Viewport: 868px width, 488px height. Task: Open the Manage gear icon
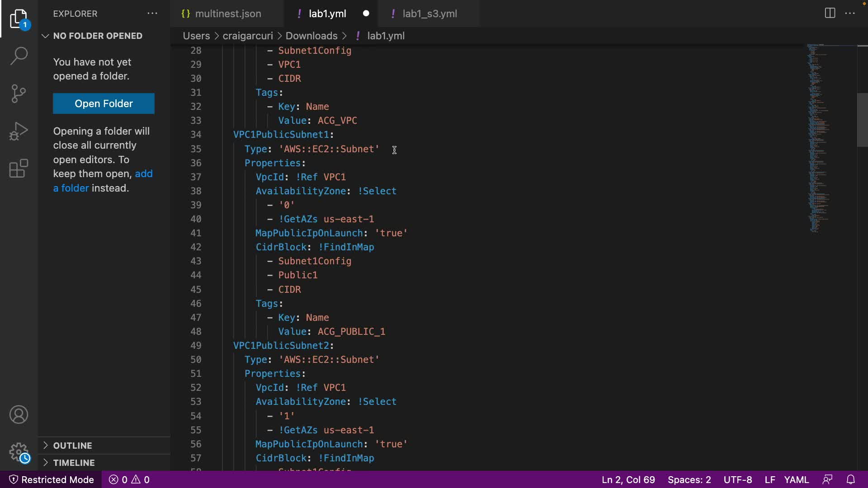coord(19,452)
